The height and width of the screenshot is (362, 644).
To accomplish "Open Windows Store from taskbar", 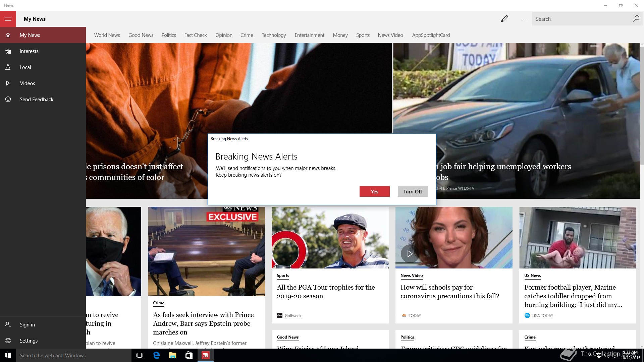I will click(x=189, y=355).
